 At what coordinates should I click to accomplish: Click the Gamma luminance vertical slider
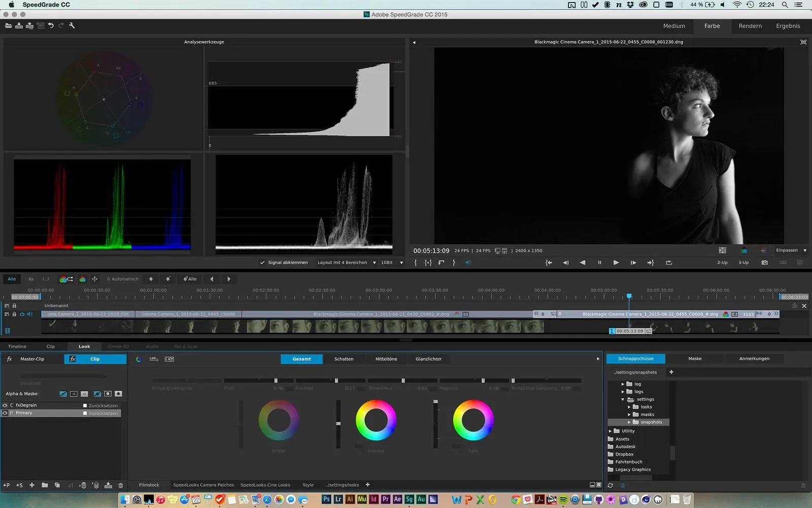[339, 424]
